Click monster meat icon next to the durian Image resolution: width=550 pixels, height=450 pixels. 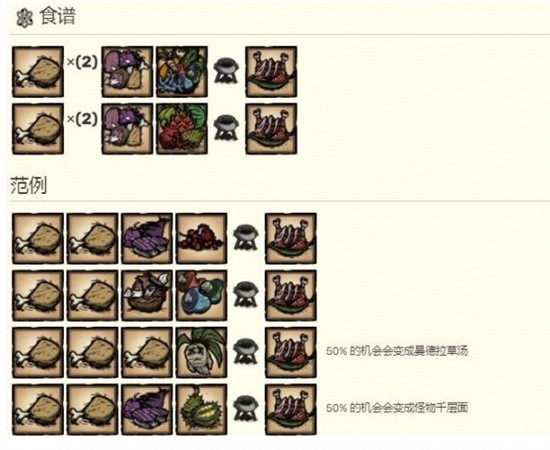(147, 409)
